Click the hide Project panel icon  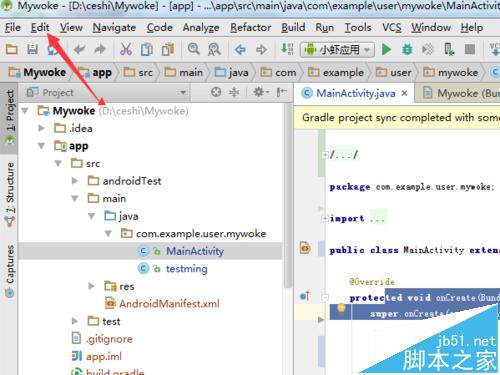[x=282, y=92]
